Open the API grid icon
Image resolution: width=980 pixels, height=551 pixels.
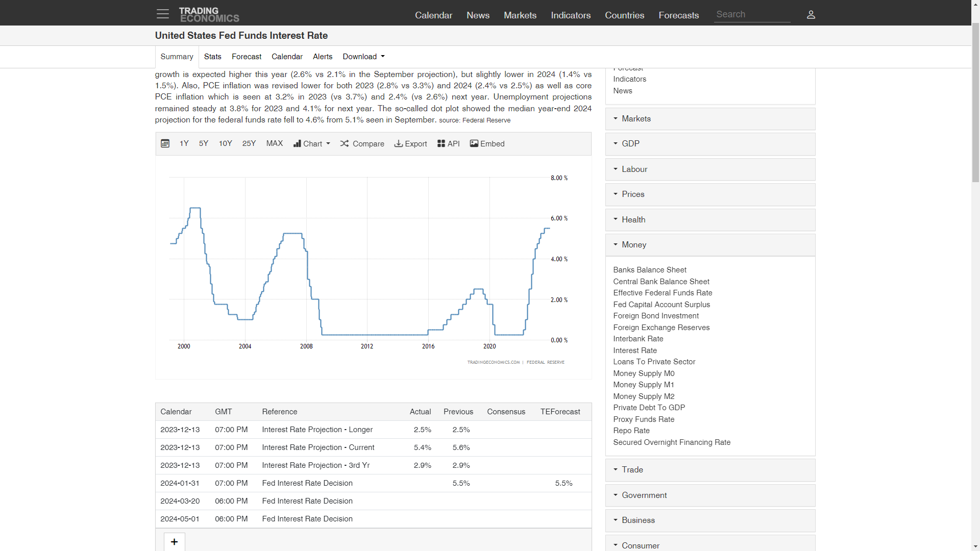point(441,144)
